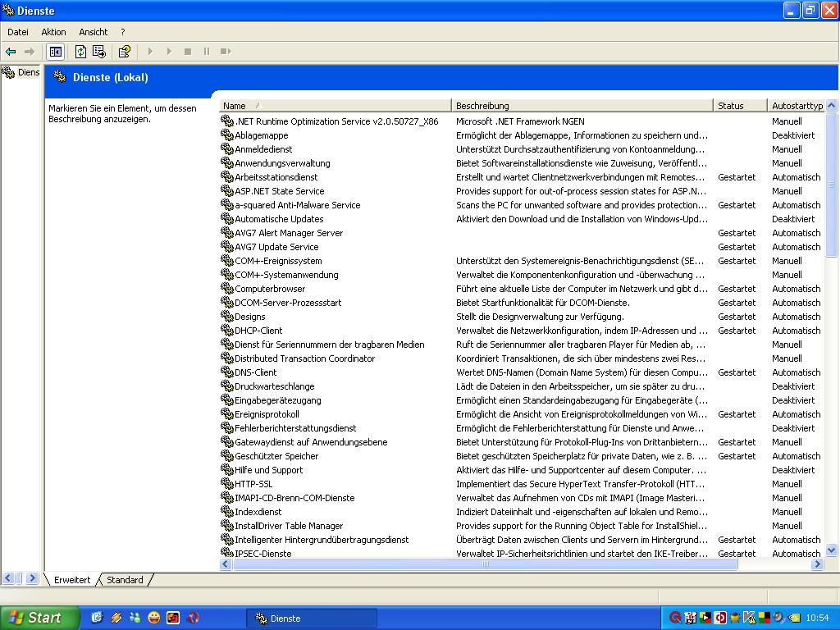Click the Restart service icon

(226, 52)
